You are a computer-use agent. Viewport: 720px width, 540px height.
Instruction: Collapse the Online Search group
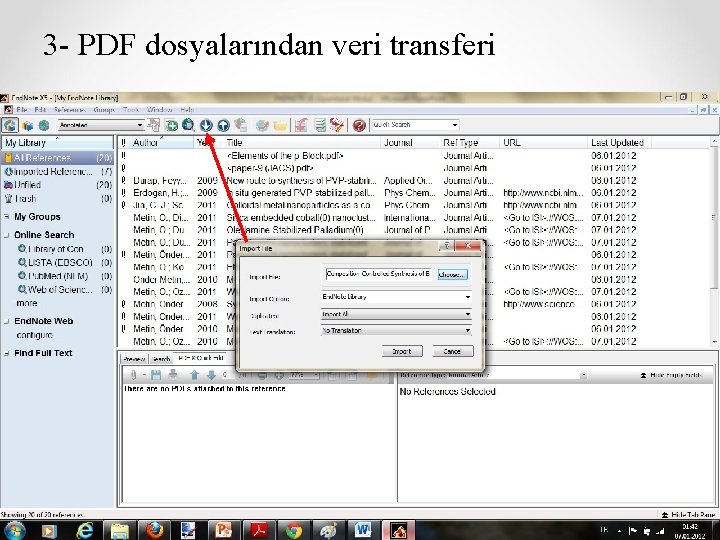click(x=7, y=235)
